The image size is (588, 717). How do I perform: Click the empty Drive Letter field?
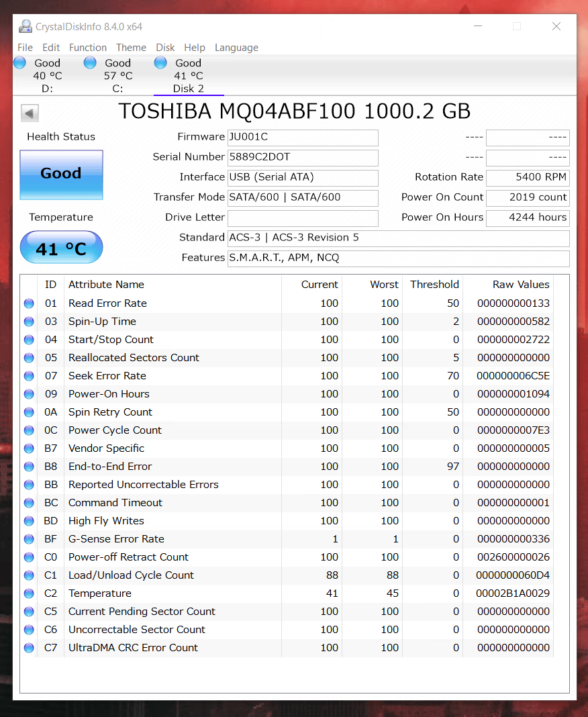coord(303,218)
